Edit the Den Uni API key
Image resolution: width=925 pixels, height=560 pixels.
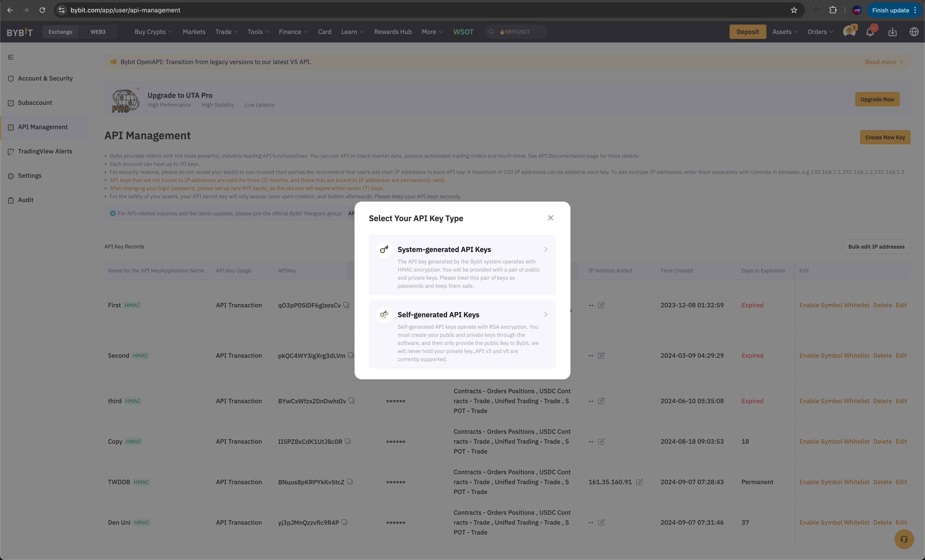[901, 523]
